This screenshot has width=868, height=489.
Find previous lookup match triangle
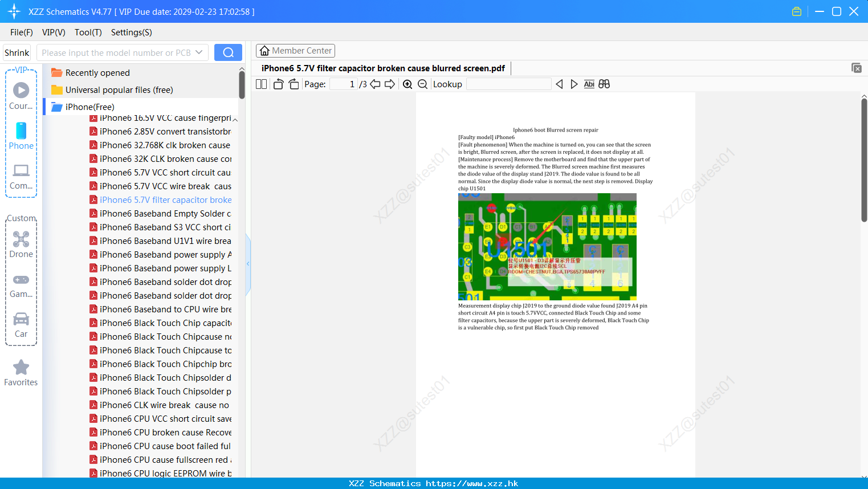[559, 84]
